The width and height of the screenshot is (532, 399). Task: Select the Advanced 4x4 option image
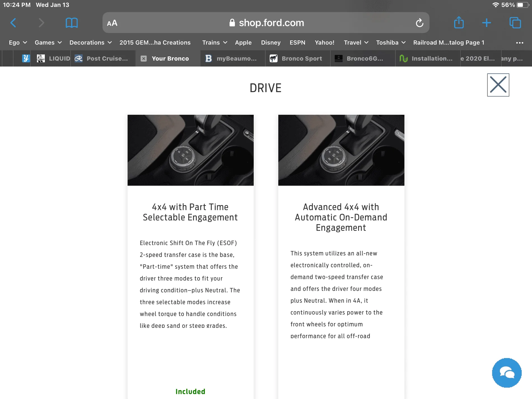pyautogui.click(x=341, y=150)
